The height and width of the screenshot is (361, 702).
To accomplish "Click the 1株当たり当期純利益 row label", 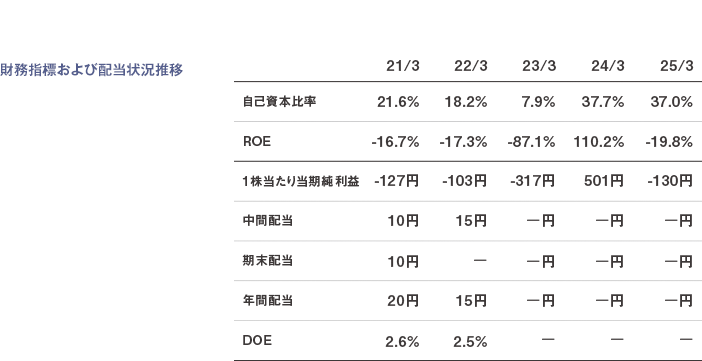I will 301,181.
